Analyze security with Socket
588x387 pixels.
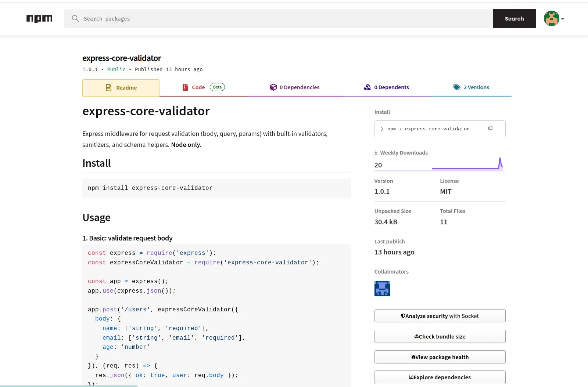point(440,316)
